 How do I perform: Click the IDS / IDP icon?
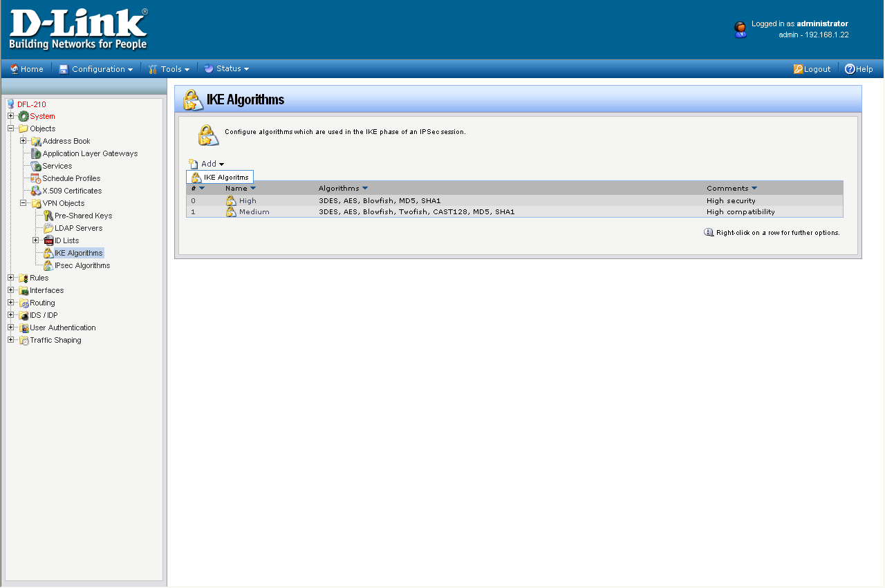(x=24, y=315)
